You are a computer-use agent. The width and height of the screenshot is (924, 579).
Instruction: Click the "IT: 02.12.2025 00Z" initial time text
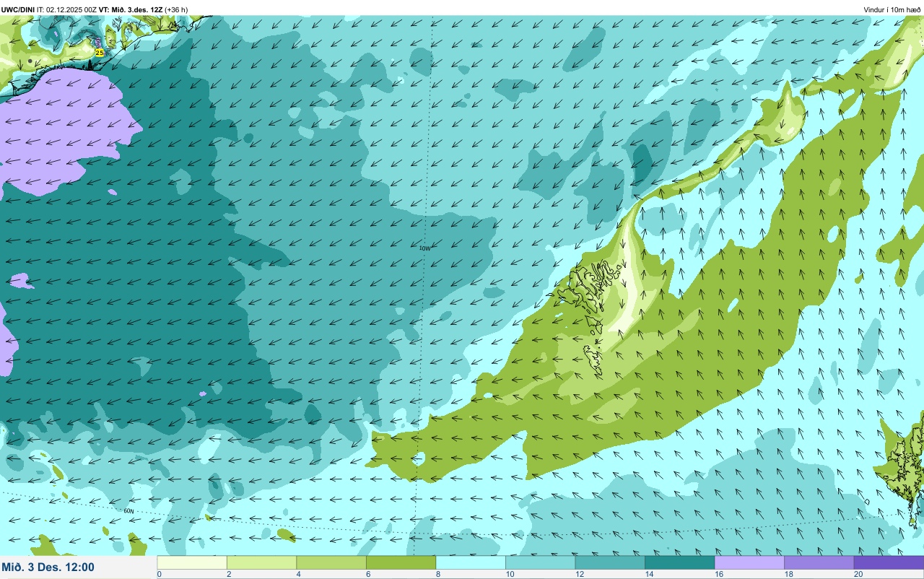(x=66, y=9)
